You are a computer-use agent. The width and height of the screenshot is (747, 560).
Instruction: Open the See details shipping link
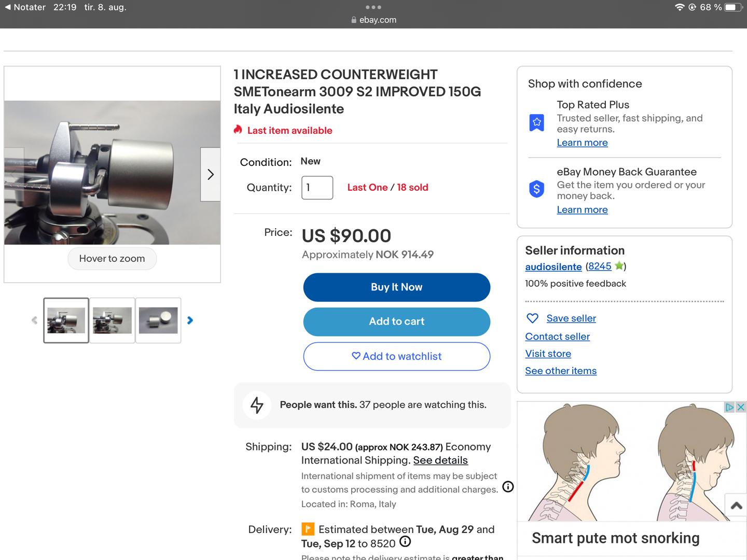[440, 460]
